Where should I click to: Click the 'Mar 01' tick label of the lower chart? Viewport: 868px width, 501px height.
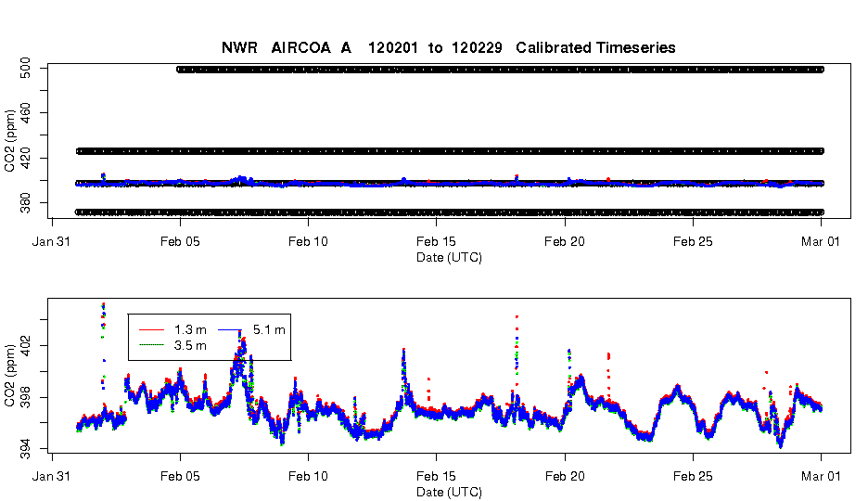coord(821,476)
